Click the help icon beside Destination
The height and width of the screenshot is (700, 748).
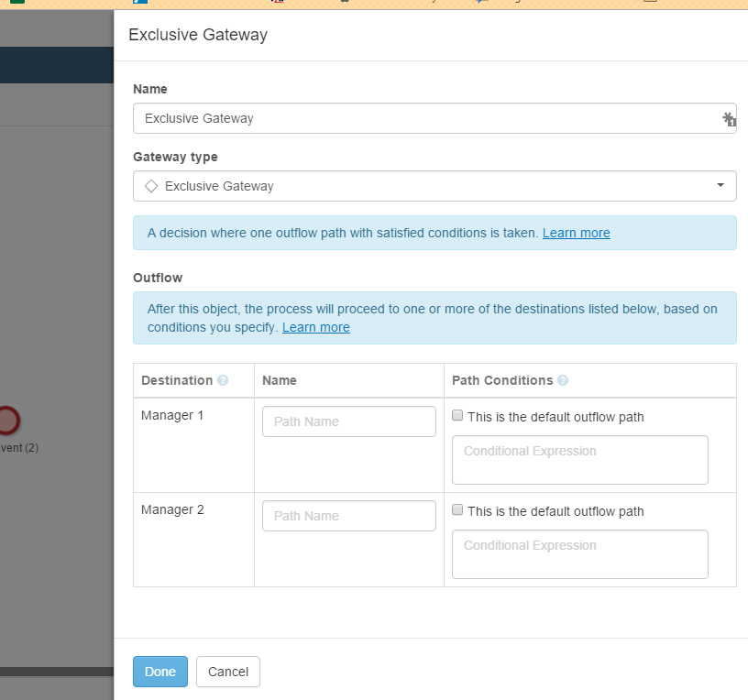click(223, 380)
